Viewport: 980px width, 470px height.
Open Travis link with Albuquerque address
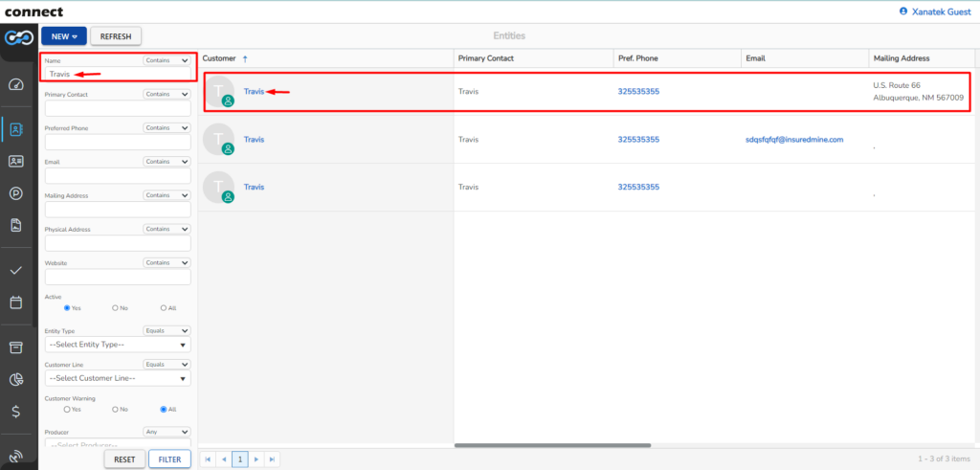pyautogui.click(x=254, y=91)
